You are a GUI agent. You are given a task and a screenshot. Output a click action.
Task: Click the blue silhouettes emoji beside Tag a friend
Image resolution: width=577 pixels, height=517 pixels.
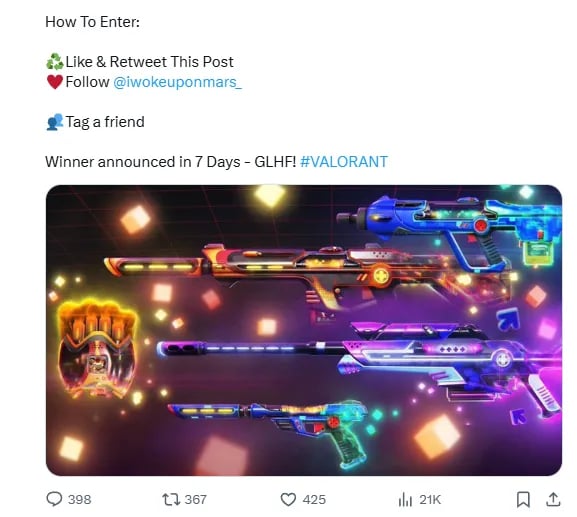[x=55, y=122]
